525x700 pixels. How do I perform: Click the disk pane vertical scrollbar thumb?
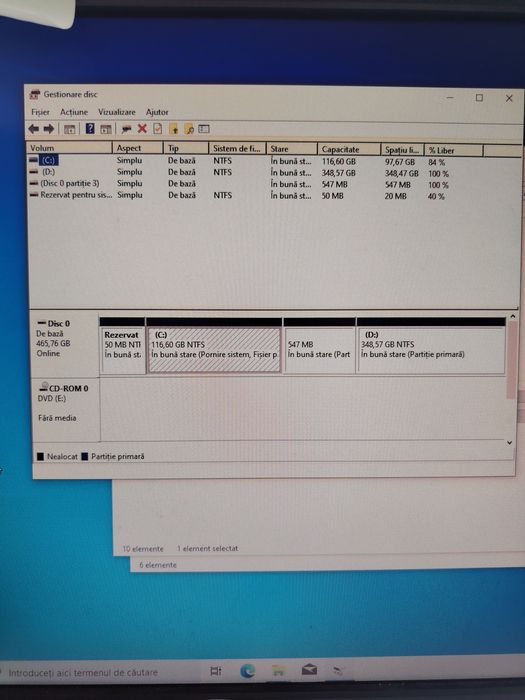[x=512, y=360]
